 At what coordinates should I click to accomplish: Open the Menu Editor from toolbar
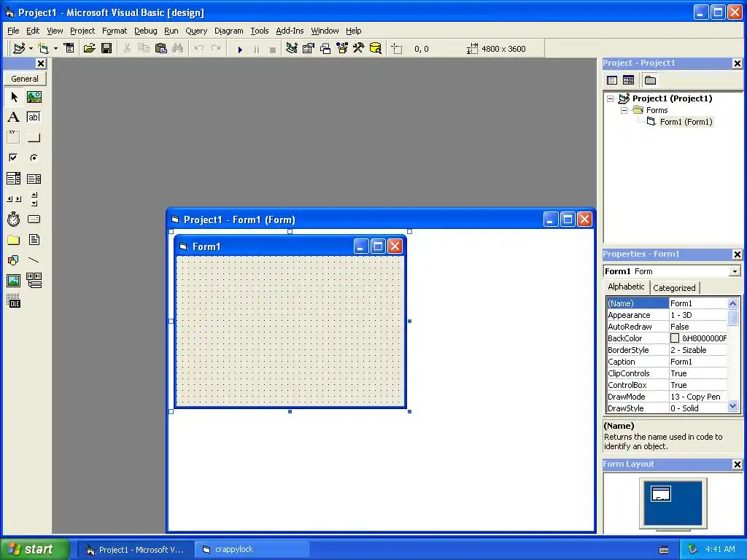[69, 48]
